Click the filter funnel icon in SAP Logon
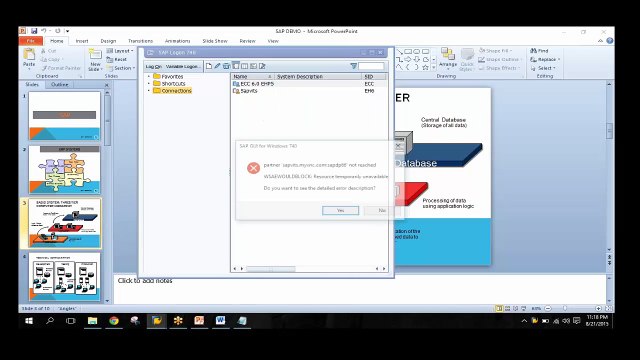This screenshot has height=360, width=640. coord(353,66)
